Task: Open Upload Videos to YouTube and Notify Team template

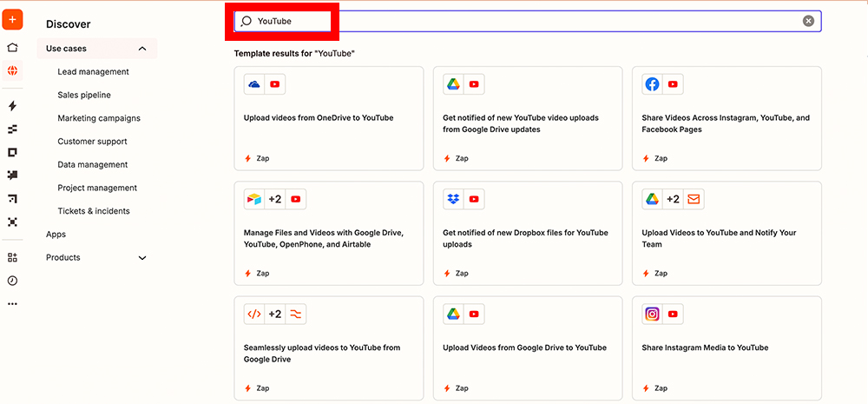Action: (x=727, y=234)
